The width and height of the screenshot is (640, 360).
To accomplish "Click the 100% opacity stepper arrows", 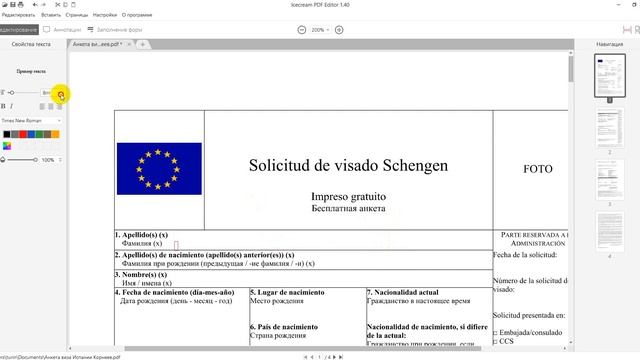I will pyautogui.click(x=60, y=160).
